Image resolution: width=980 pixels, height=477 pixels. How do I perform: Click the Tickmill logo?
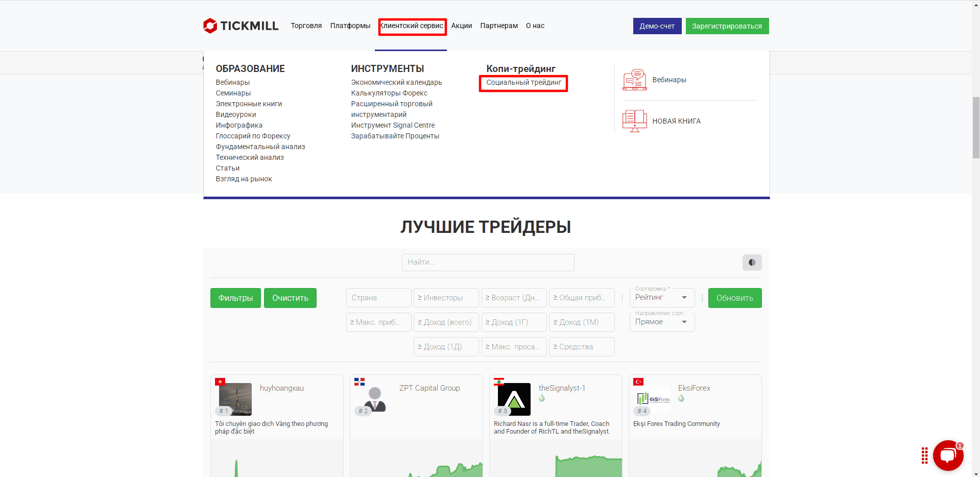tap(241, 26)
